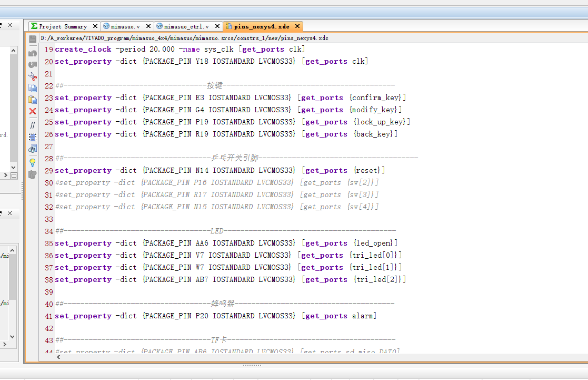Image resolution: width=588 pixels, height=380 pixels.
Task: Switch to the mimasuo.v tab
Action: [x=125, y=26]
